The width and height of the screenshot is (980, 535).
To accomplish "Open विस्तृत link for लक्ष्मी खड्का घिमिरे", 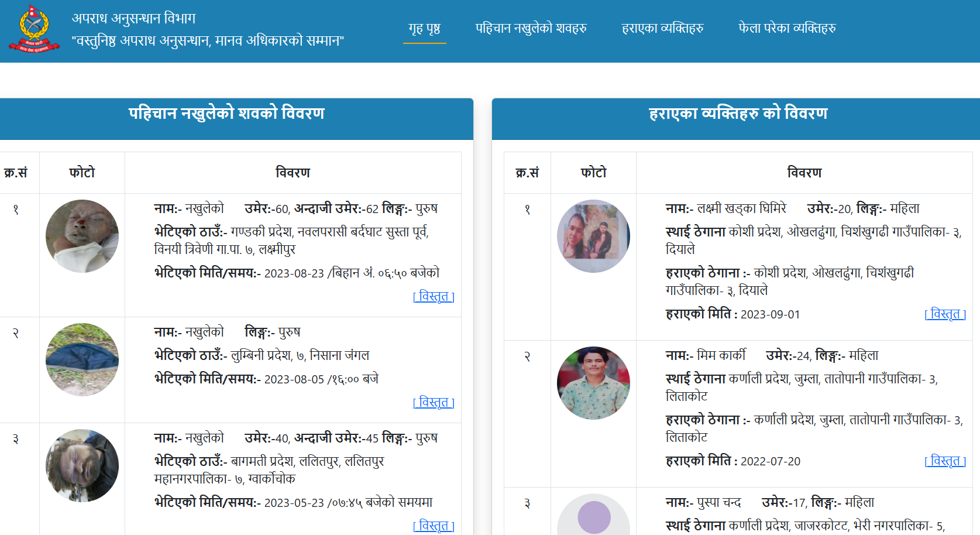I will tap(945, 314).
